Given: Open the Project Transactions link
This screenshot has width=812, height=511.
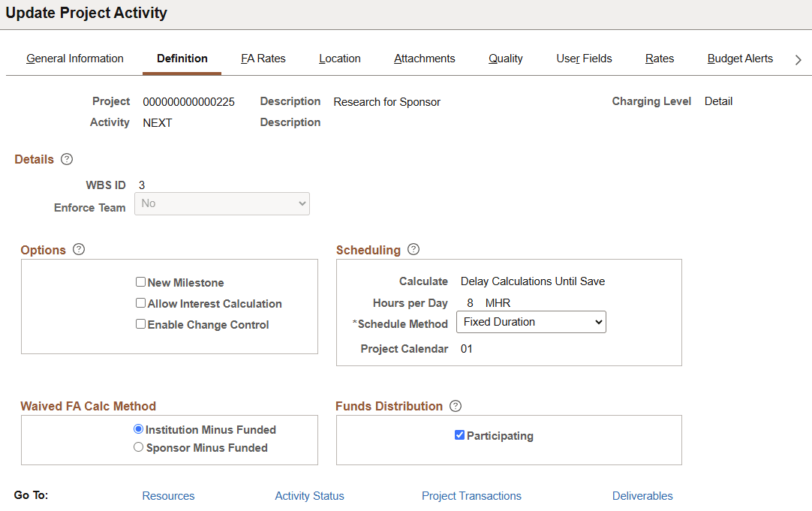Looking at the screenshot, I should (471, 496).
